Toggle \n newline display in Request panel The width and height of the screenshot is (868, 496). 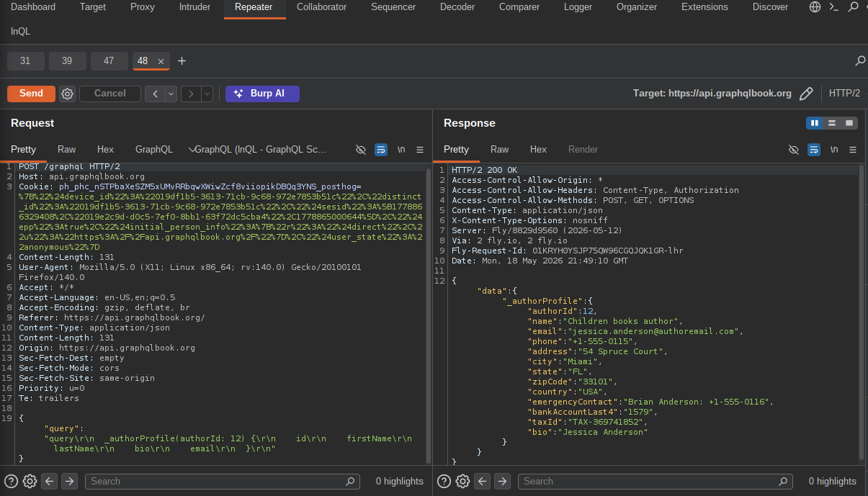pos(401,150)
